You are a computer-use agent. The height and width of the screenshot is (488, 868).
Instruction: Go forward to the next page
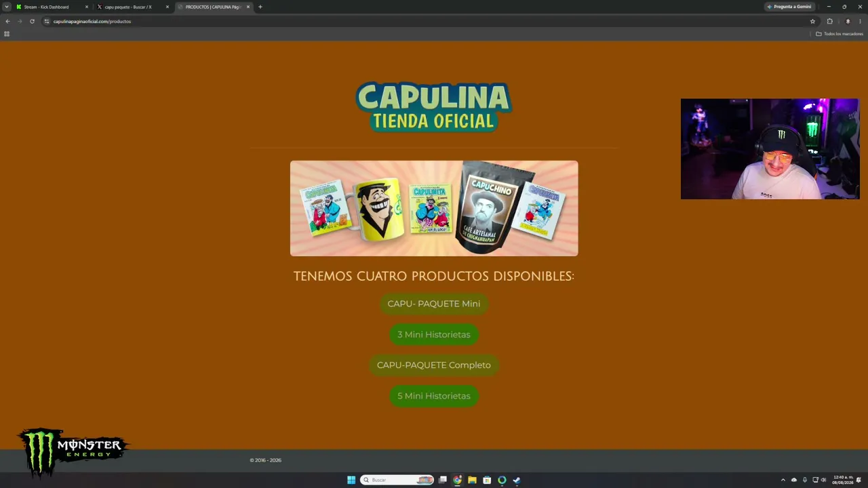coord(20,21)
